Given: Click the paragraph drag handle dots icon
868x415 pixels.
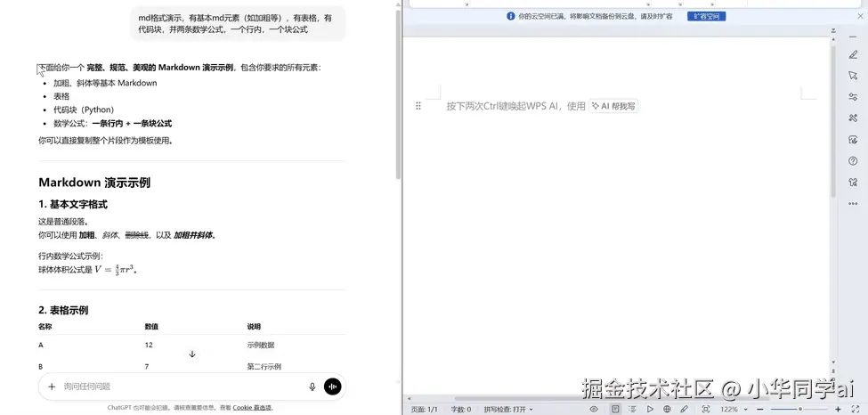Looking at the screenshot, I should (x=418, y=106).
